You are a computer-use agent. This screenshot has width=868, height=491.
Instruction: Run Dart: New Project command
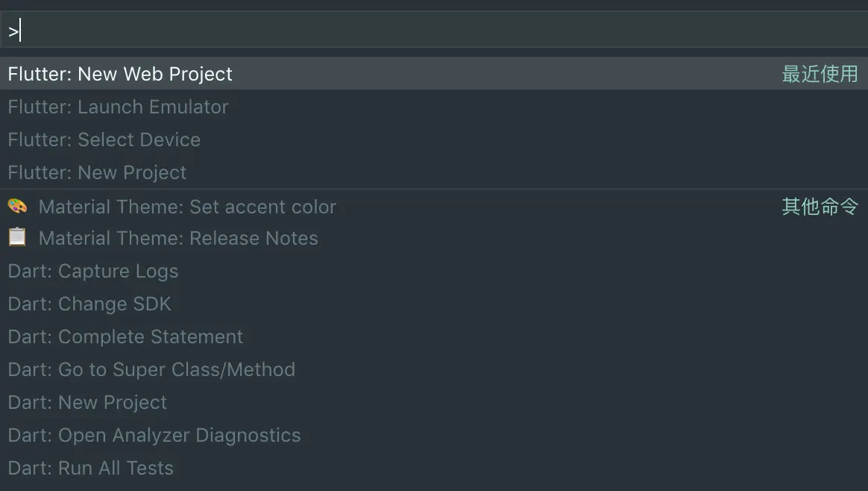tap(87, 402)
